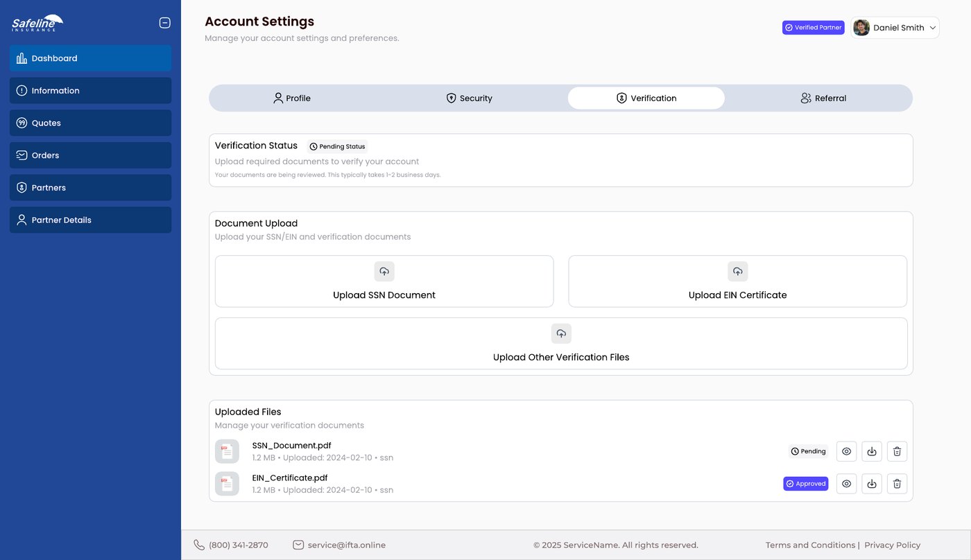Click the phone number (800) 341-2870
Image resolution: width=971 pixels, height=560 pixels.
click(239, 545)
